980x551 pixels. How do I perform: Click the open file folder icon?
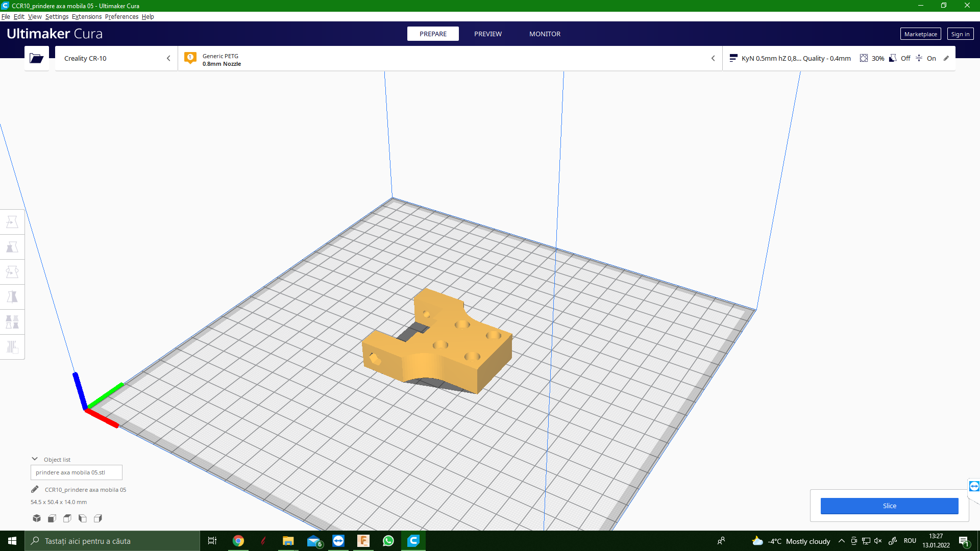point(37,58)
